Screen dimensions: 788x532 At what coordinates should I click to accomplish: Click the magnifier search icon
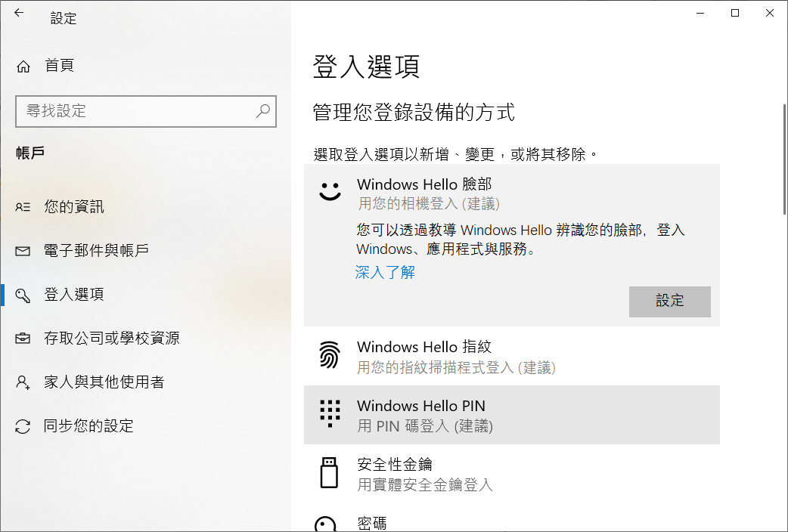click(x=263, y=111)
